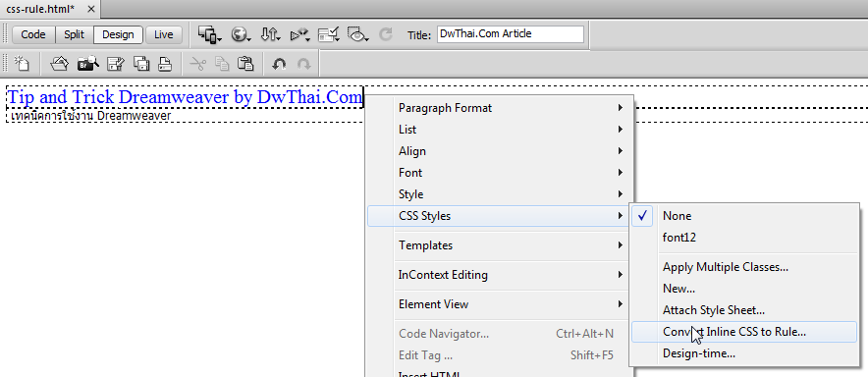Screen dimensions: 868x377
Task: Open the Multiscreen preview menu
Action: click(210, 35)
